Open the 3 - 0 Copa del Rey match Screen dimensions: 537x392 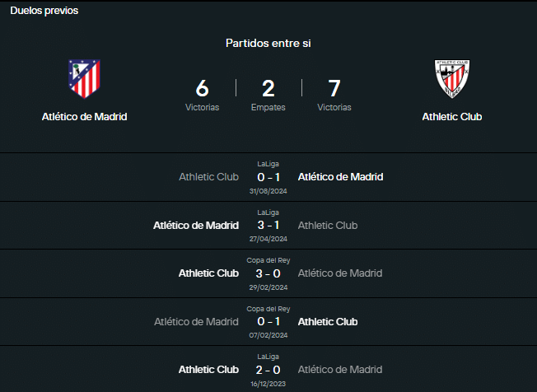tap(268, 273)
